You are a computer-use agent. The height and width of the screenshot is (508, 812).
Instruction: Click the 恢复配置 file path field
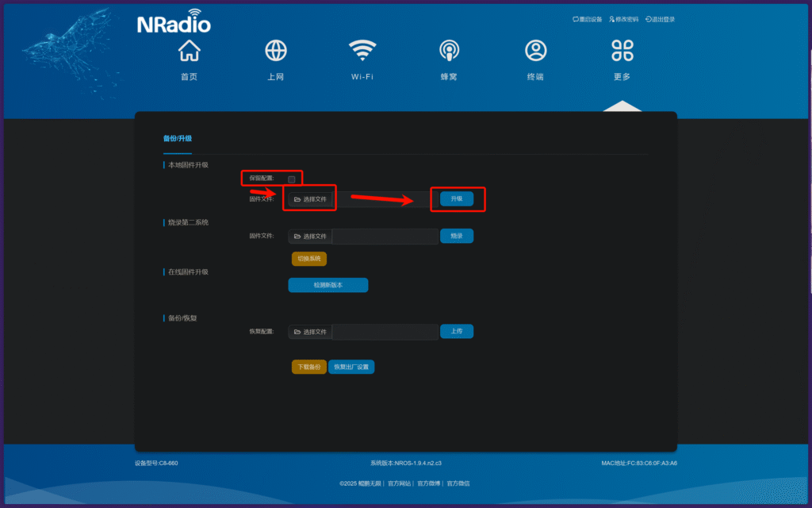click(385, 332)
